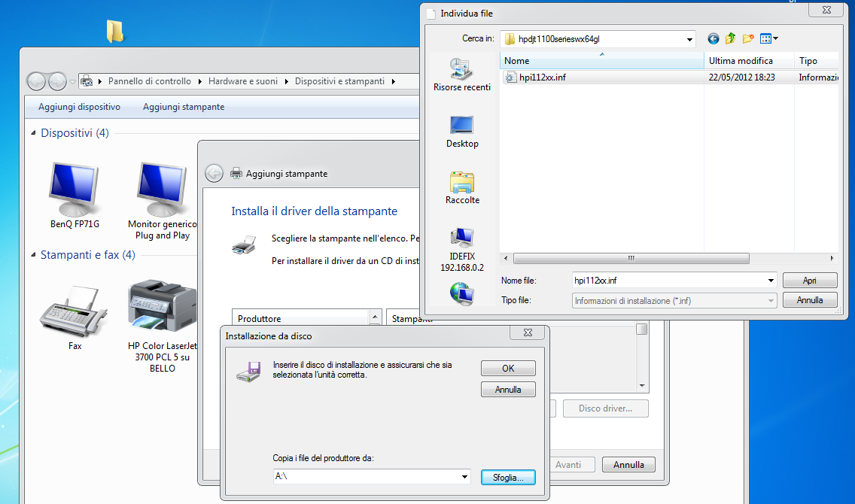
Task: Open Risorse recenti in the places sidebar
Action: point(461,74)
